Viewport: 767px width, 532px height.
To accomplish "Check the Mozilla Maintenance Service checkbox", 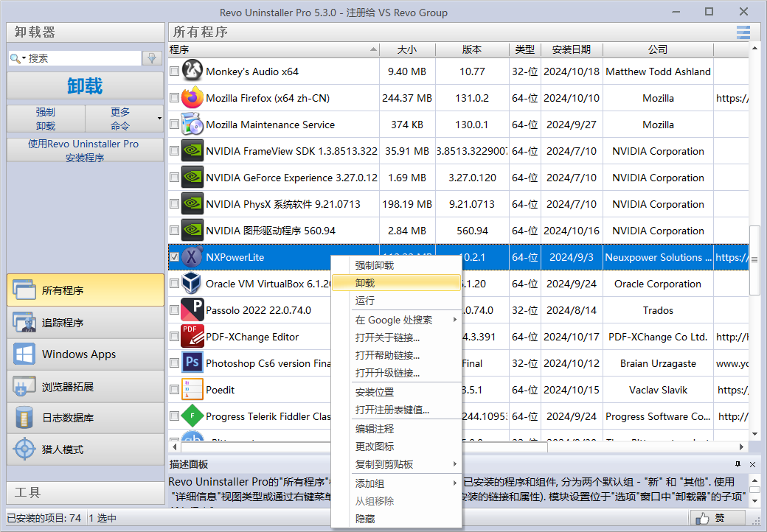I will coord(174,124).
